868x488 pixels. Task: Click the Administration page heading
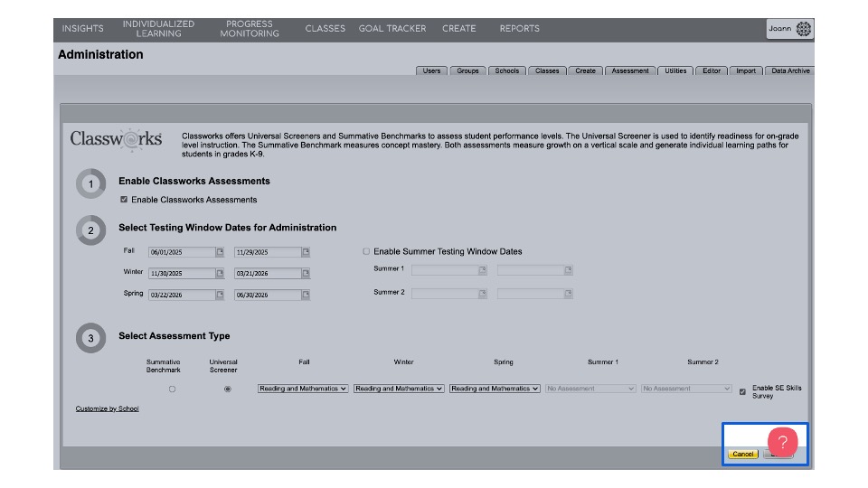pos(100,54)
